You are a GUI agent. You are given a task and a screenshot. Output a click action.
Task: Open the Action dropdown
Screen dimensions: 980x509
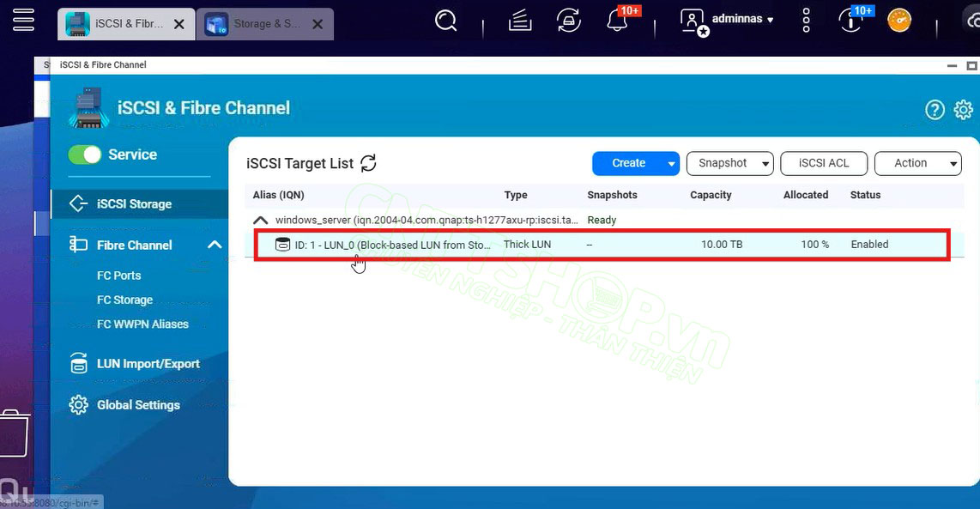[916, 163]
